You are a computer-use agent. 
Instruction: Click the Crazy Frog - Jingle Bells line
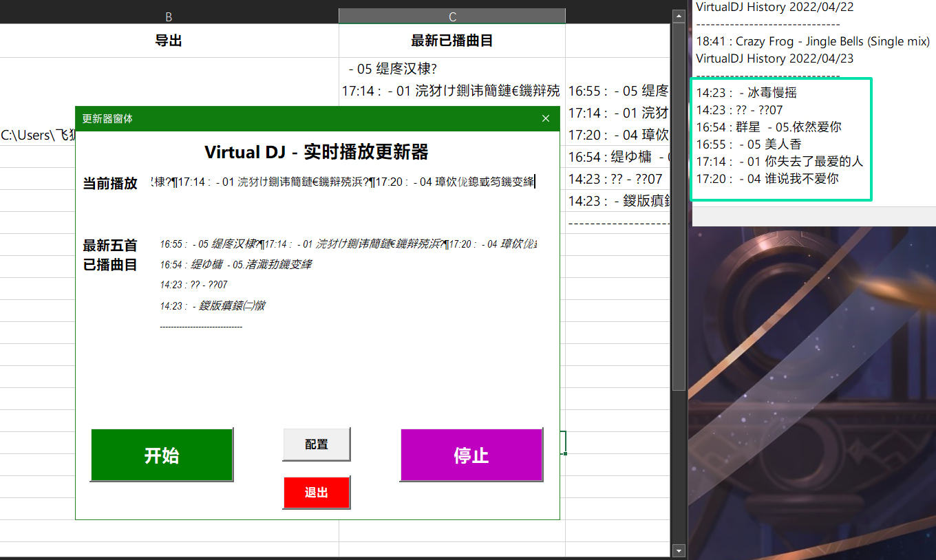click(x=813, y=41)
